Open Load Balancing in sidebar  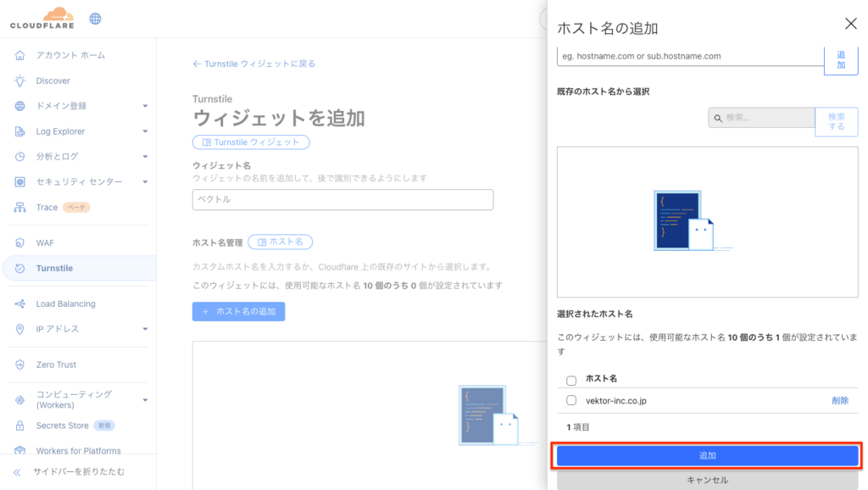click(x=65, y=304)
